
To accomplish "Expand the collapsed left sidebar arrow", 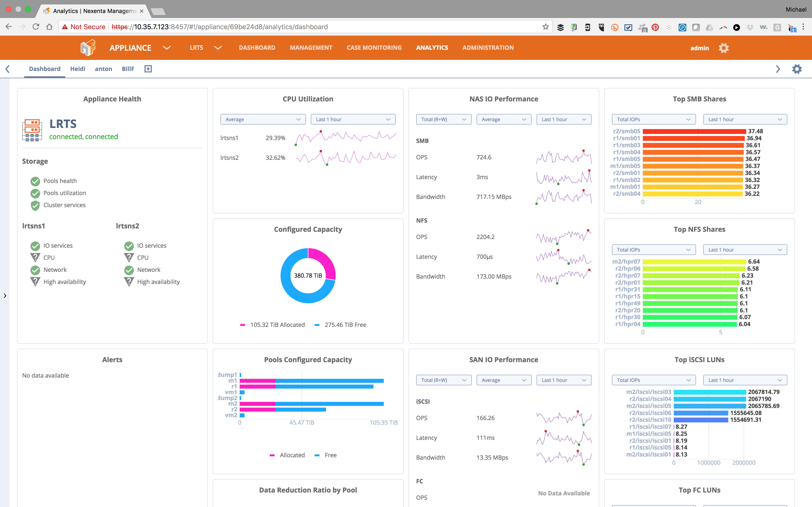I will (5, 296).
